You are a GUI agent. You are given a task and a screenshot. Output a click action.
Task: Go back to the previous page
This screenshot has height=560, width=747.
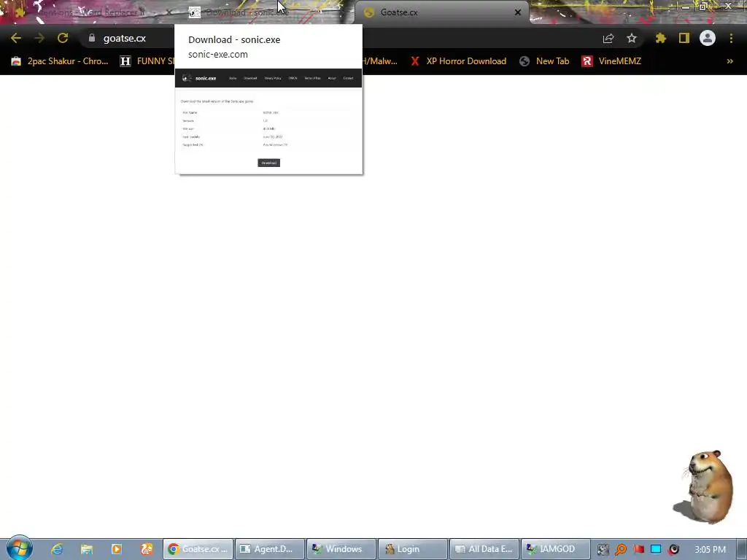click(x=16, y=38)
